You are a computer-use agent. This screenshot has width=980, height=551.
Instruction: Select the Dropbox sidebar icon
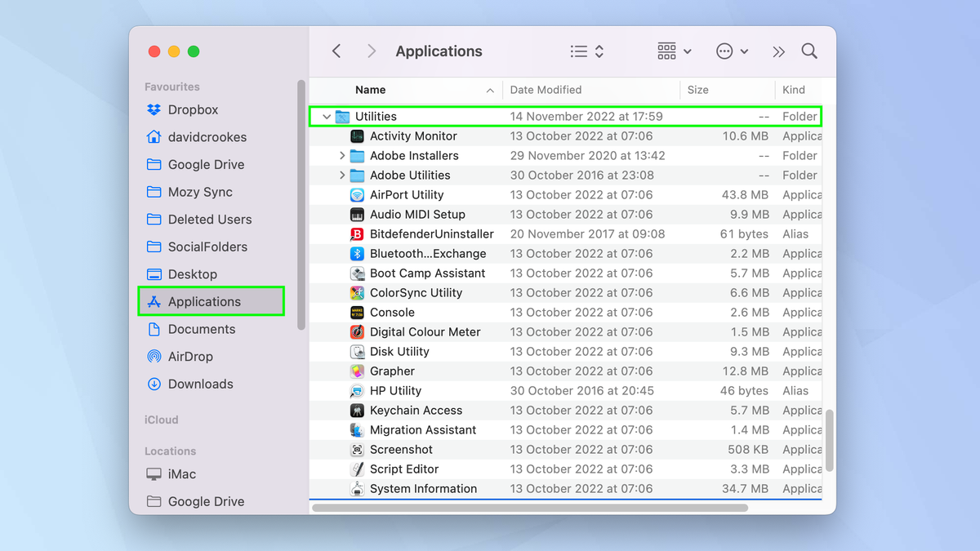tap(154, 109)
